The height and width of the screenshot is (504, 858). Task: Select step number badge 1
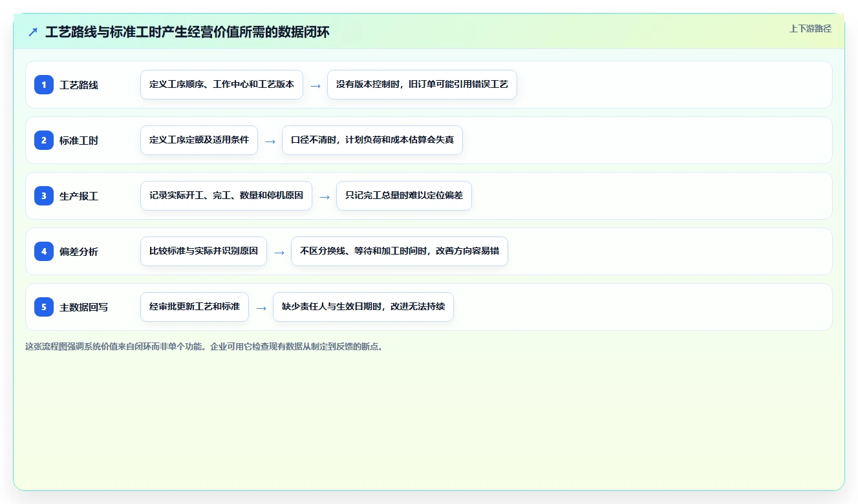[44, 85]
